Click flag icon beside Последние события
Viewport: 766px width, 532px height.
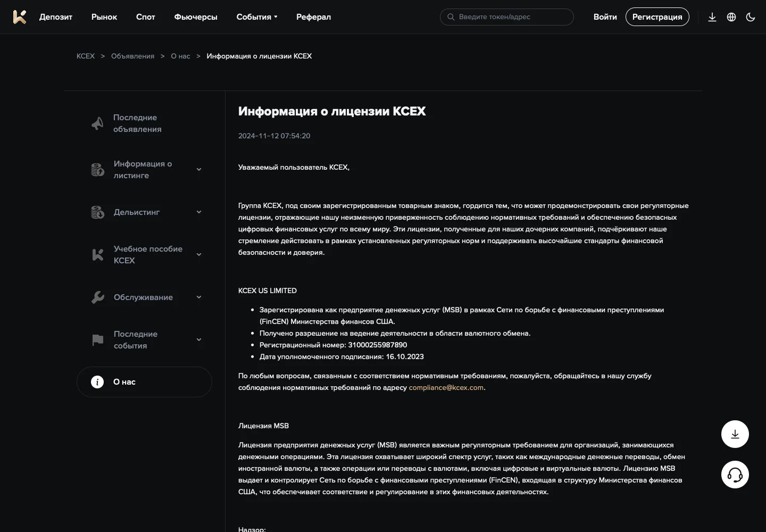pos(97,340)
